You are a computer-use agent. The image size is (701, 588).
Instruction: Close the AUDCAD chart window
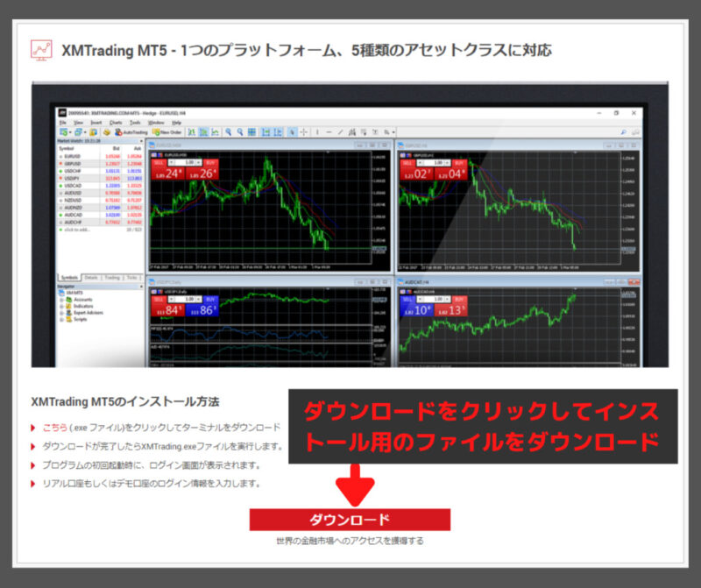634,282
